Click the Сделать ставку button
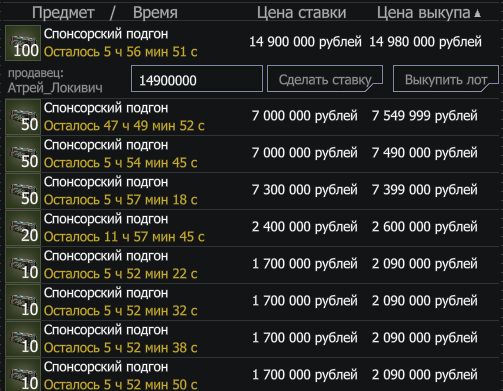Screen dimensions: 503x391 [325, 79]
